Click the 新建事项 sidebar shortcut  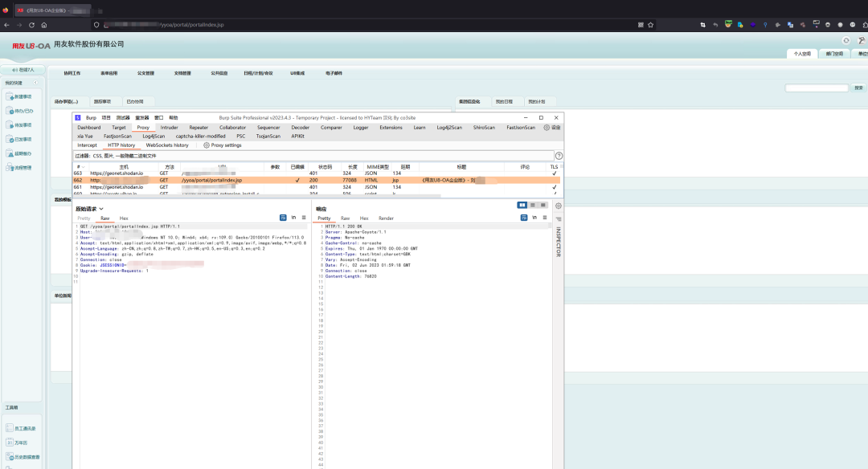[19, 97]
